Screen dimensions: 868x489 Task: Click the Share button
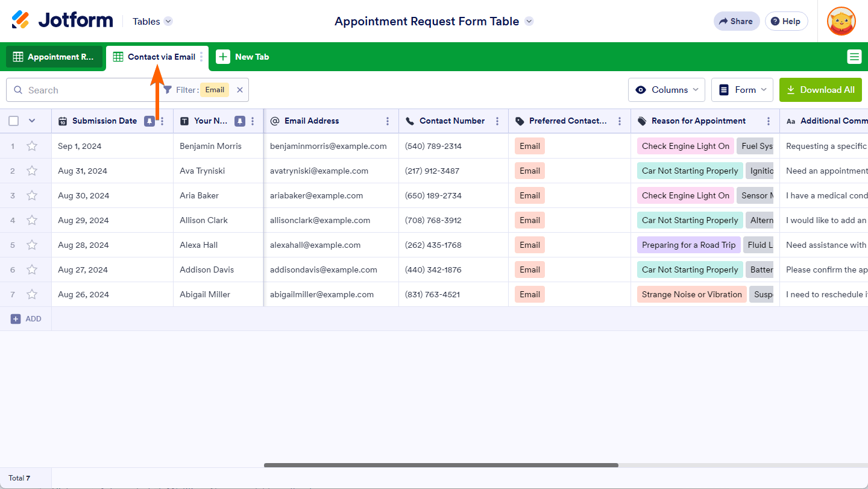pyautogui.click(x=736, y=21)
